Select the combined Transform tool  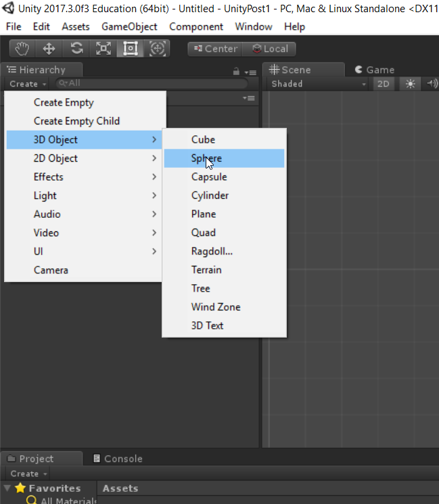pyautogui.click(x=157, y=49)
